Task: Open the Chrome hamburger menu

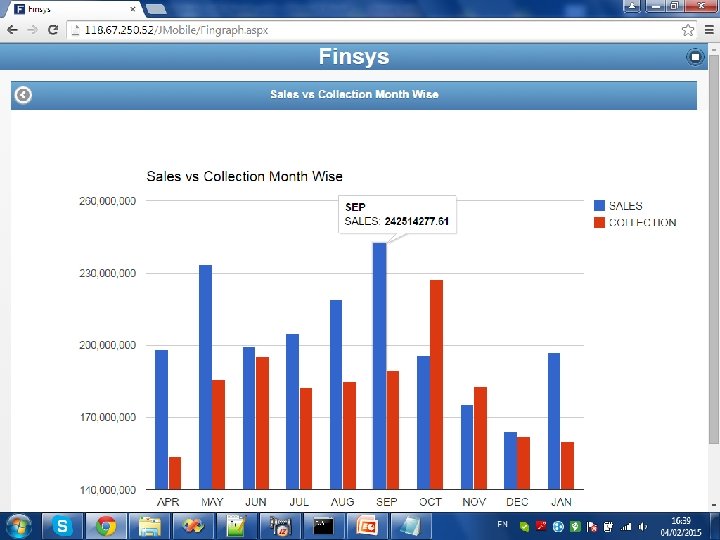Action: (x=709, y=30)
